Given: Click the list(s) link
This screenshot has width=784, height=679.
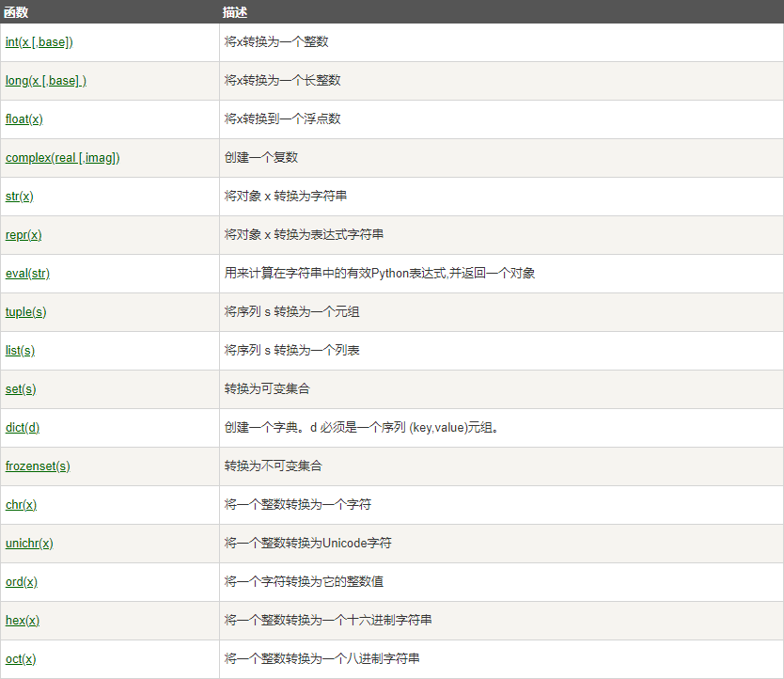Looking at the screenshot, I should tap(20, 350).
